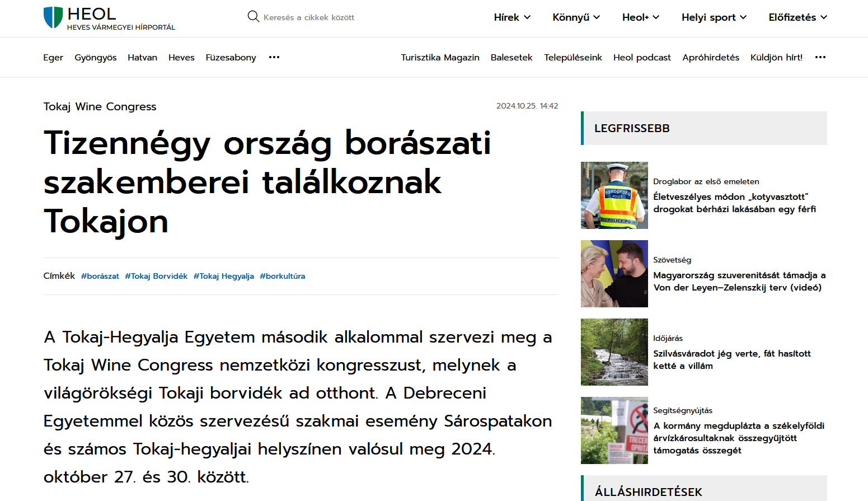Expand the Helyi sport dropdown
The image size is (868, 501).
[714, 17]
